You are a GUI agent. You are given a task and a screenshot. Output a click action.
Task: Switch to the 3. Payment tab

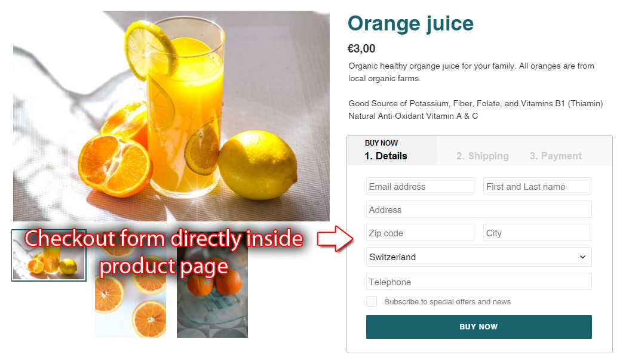[556, 156]
